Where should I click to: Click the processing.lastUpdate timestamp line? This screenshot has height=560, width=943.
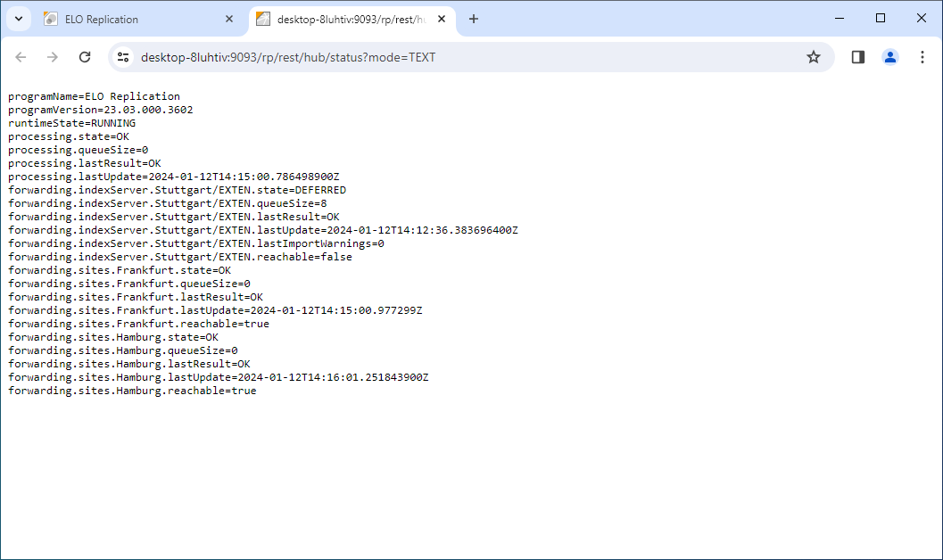(174, 177)
